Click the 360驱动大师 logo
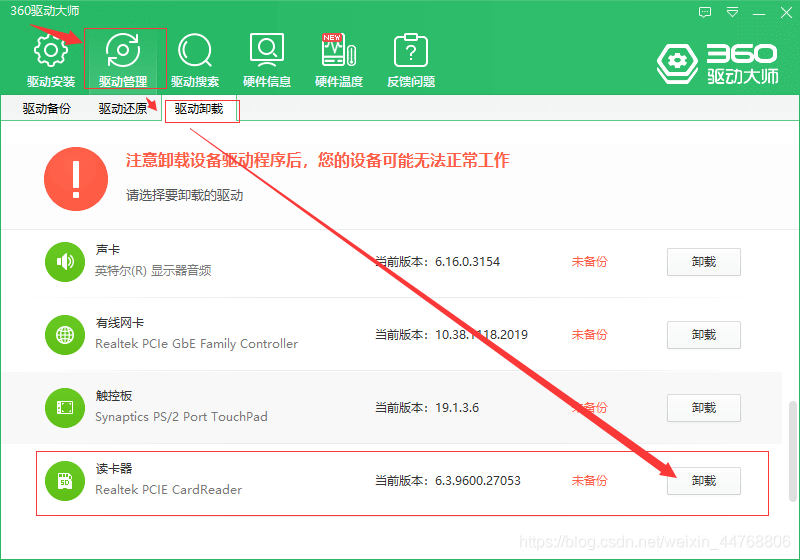The image size is (800, 560). [718, 64]
